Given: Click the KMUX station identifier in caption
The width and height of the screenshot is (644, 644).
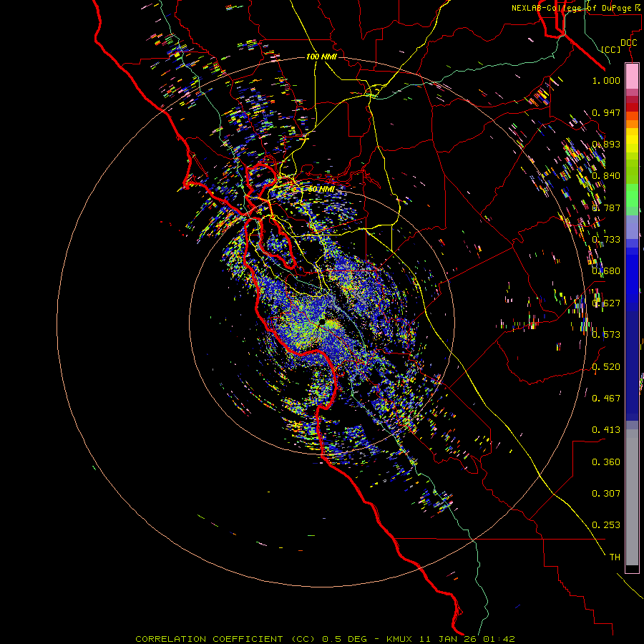Looking at the screenshot, I should coord(399,639).
